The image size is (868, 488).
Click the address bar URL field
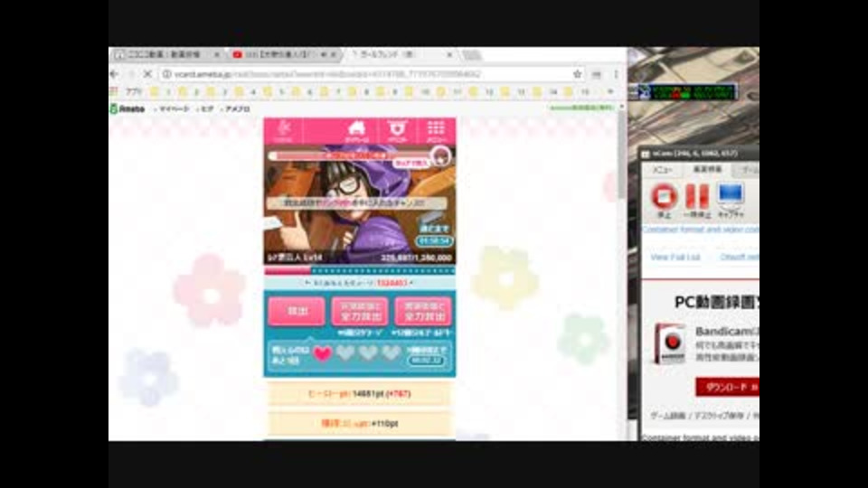tap(365, 73)
